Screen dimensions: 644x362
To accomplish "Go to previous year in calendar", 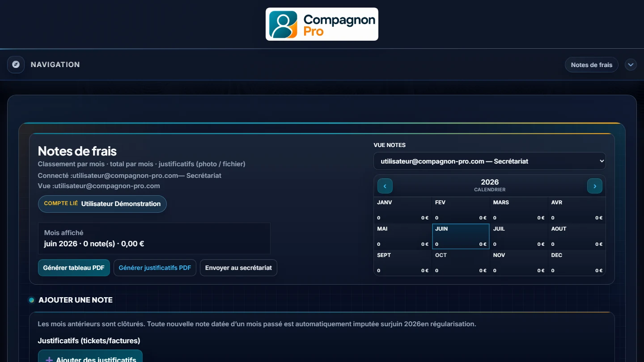I will coord(385,186).
